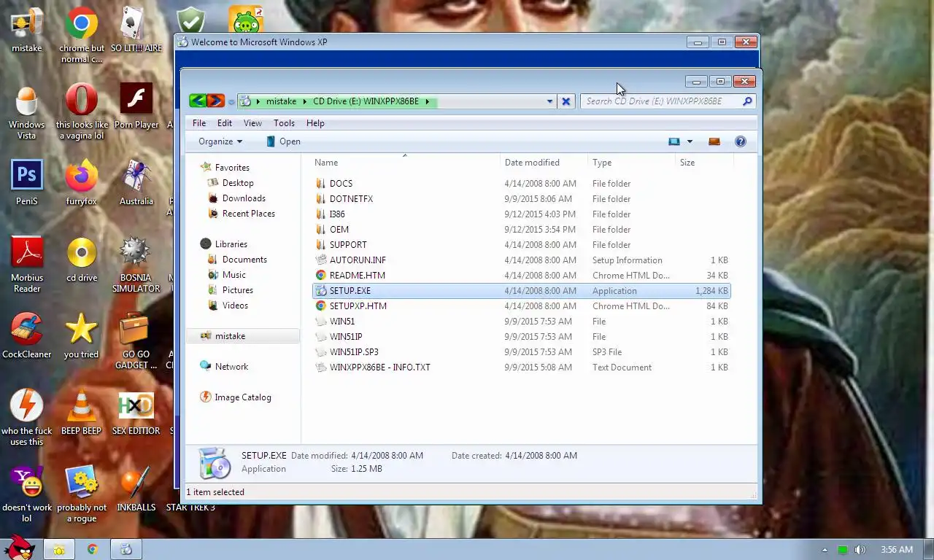Click the search magnifier icon
934x560 pixels.
[747, 101]
